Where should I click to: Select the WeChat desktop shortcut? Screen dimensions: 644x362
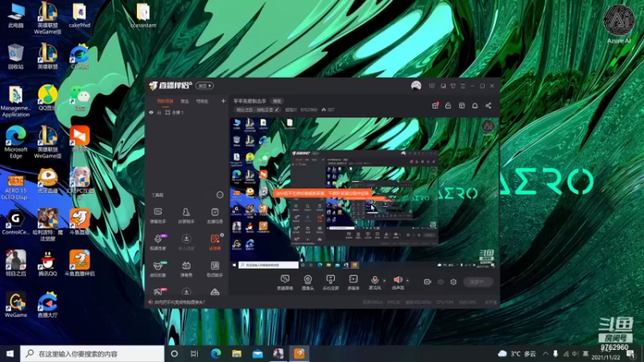tap(80, 98)
